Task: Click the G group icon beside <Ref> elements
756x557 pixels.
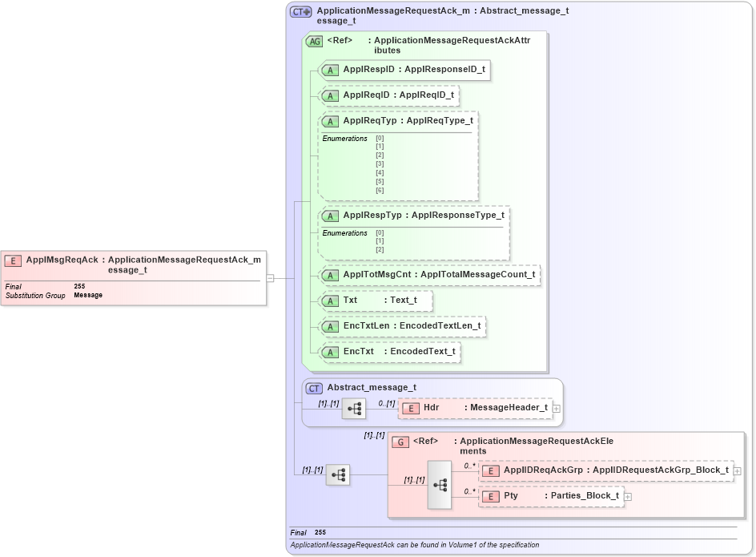Action: 400,441
